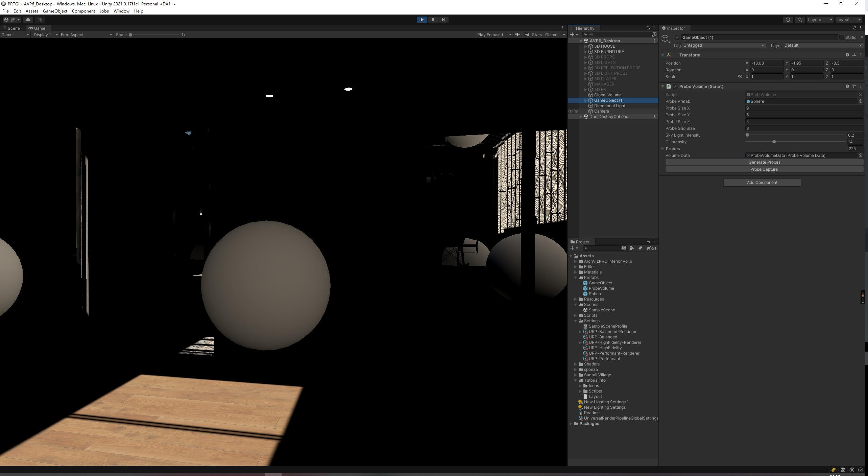Viewport: 868px width, 476px height.
Task: Open the Window menu
Action: point(121,11)
